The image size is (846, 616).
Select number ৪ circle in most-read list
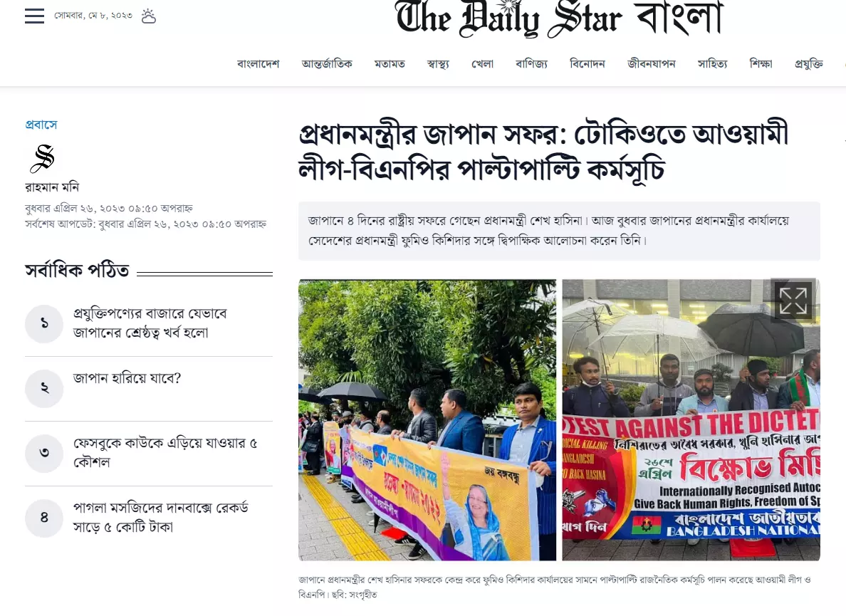44,518
